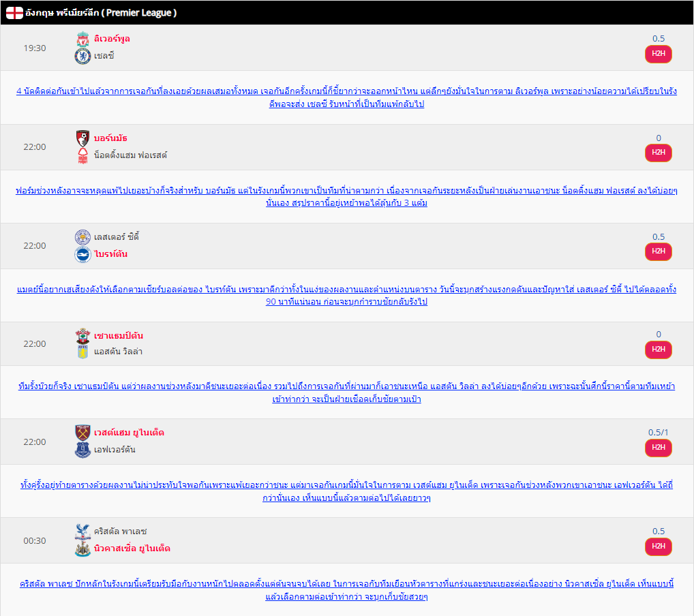This screenshot has width=694, height=616.
Task: Click the Southampton club crest
Action: pos(82,337)
